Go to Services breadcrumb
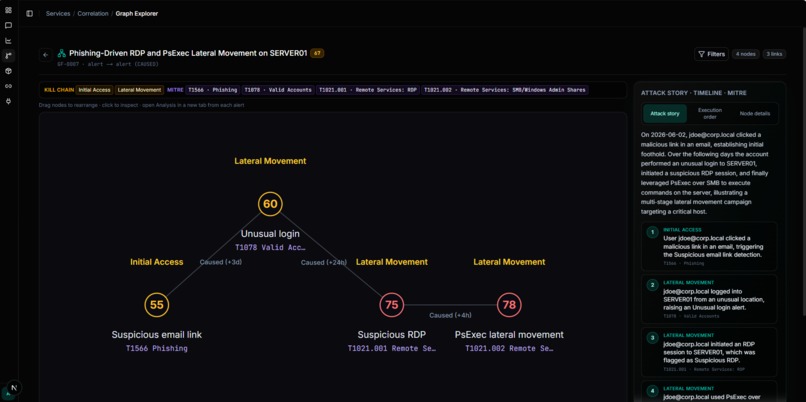The width and height of the screenshot is (806, 402). point(58,14)
